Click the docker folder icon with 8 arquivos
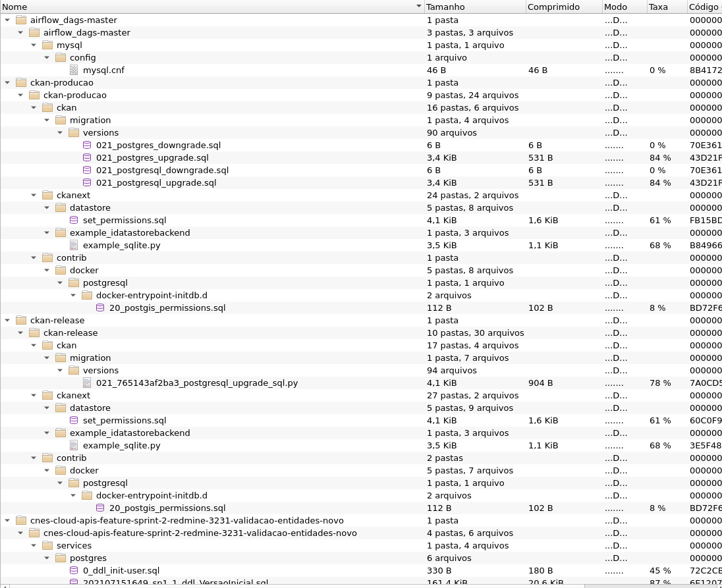Screen dimensions: 722x588 (x=61, y=270)
